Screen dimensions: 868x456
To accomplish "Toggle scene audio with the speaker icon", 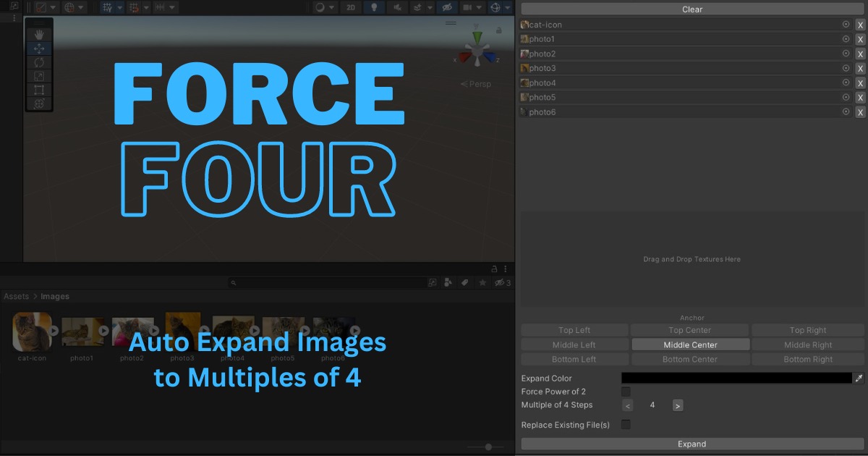I will 396,7.
